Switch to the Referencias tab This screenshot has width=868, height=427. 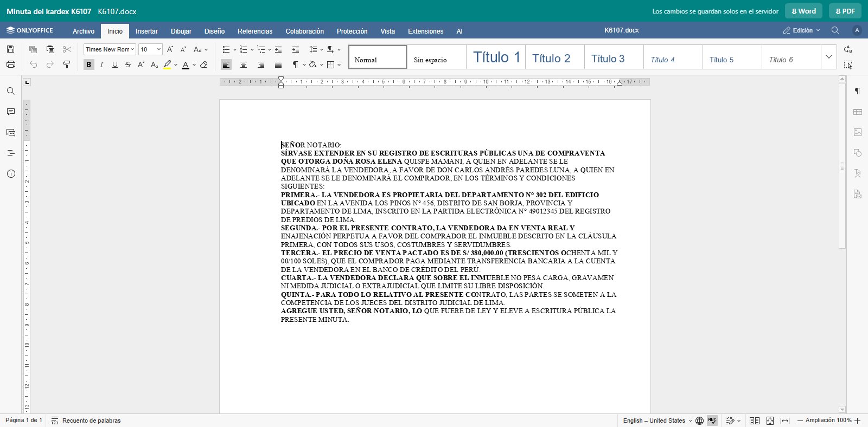[255, 31]
